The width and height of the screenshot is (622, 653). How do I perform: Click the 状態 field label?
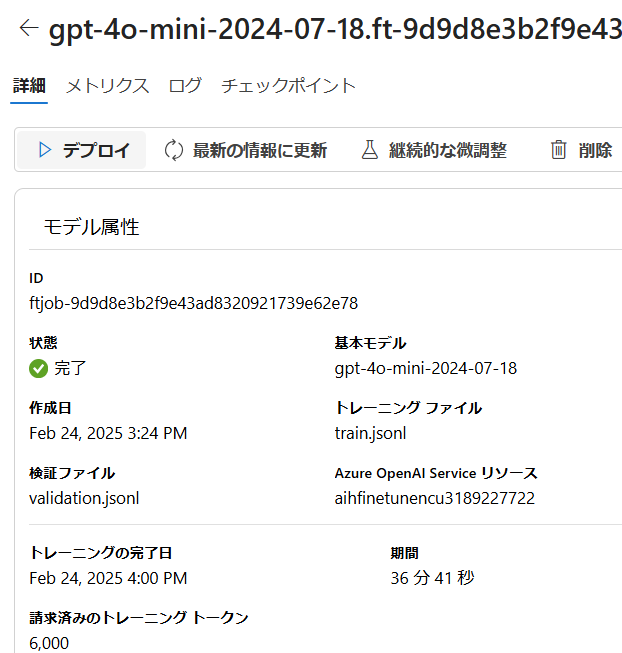[43, 343]
